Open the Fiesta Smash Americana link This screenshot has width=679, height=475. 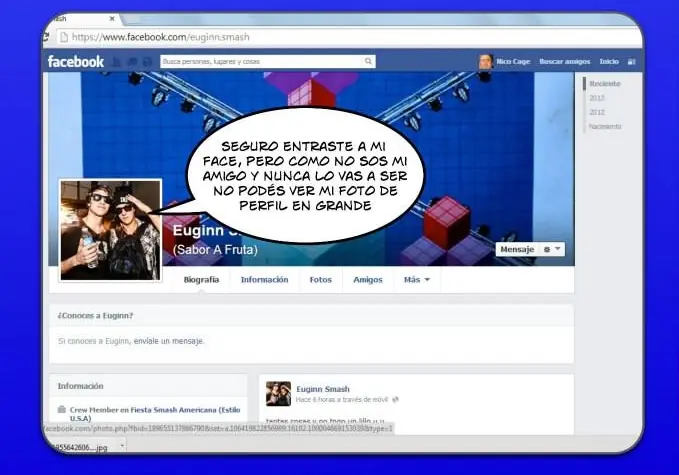pyautogui.click(x=155, y=414)
